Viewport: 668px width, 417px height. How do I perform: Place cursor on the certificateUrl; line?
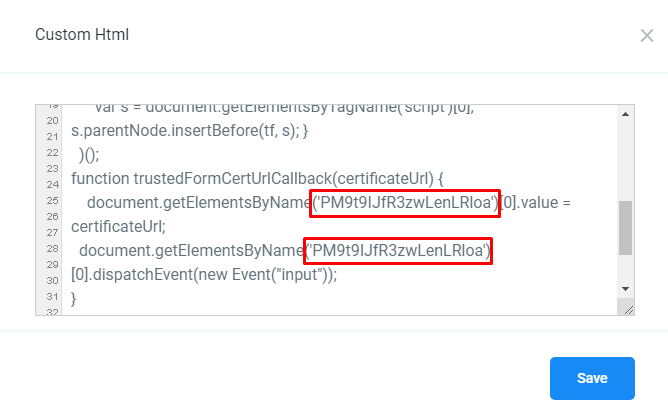tap(118, 227)
